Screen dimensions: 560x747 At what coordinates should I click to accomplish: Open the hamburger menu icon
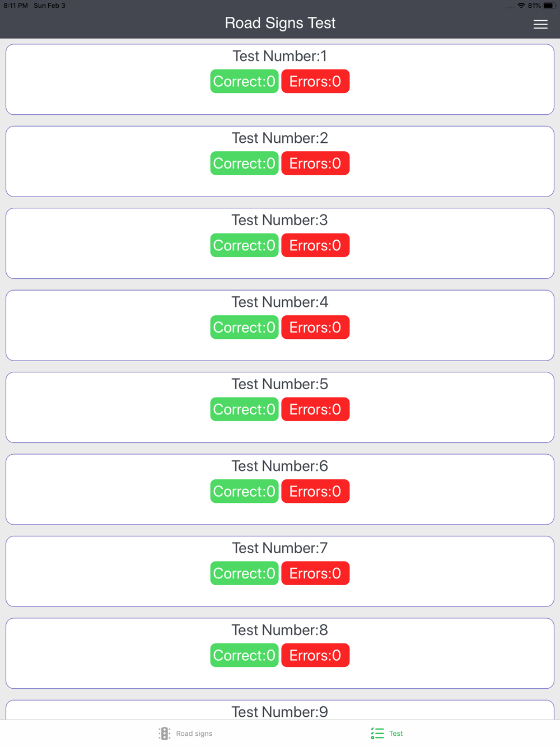540,24
